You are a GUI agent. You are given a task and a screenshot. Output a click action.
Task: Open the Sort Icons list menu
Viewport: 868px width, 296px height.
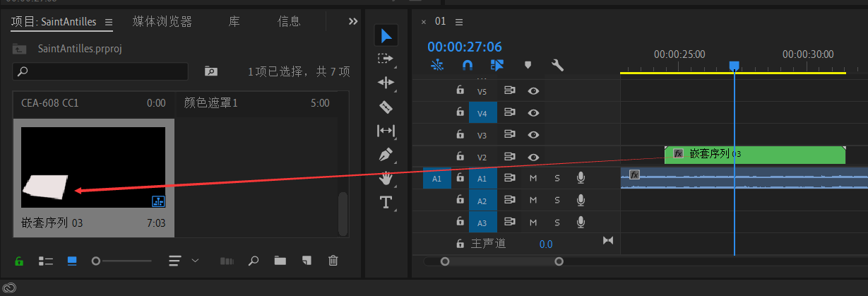click(x=175, y=261)
